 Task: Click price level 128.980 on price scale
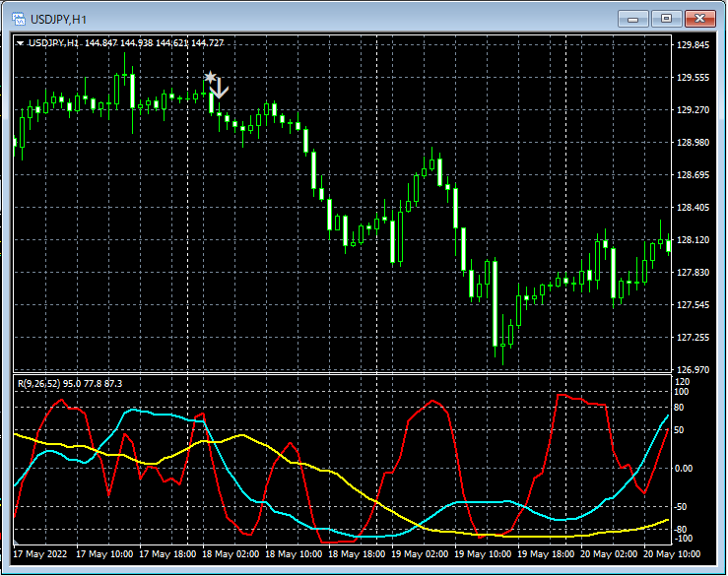693,143
